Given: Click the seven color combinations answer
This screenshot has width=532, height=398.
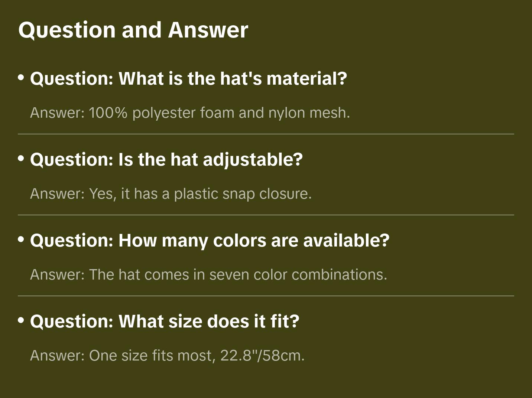Looking at the screenshot, I should click(208, 275).
